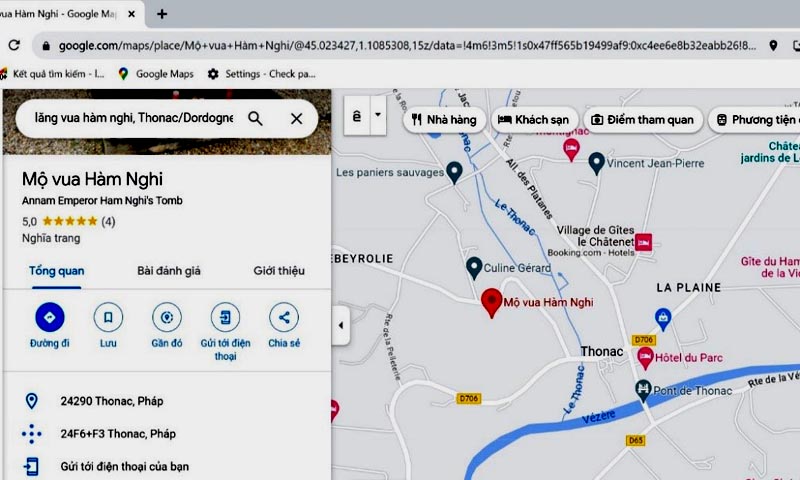Clear the search with the X icon

pos(296,118)
